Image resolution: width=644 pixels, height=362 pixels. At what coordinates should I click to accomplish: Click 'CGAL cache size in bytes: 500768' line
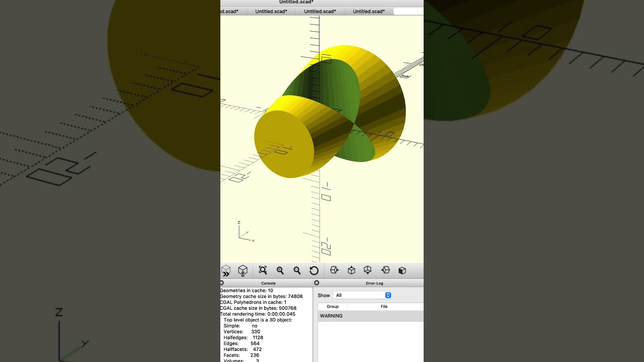[x=258, y=308]
